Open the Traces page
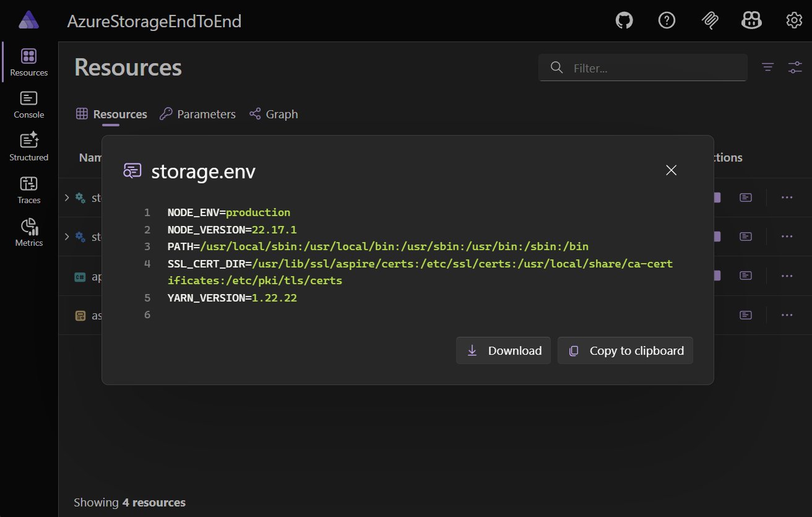Image resolution: width=812 pixels, height=517 pixels. coord(28,189)
